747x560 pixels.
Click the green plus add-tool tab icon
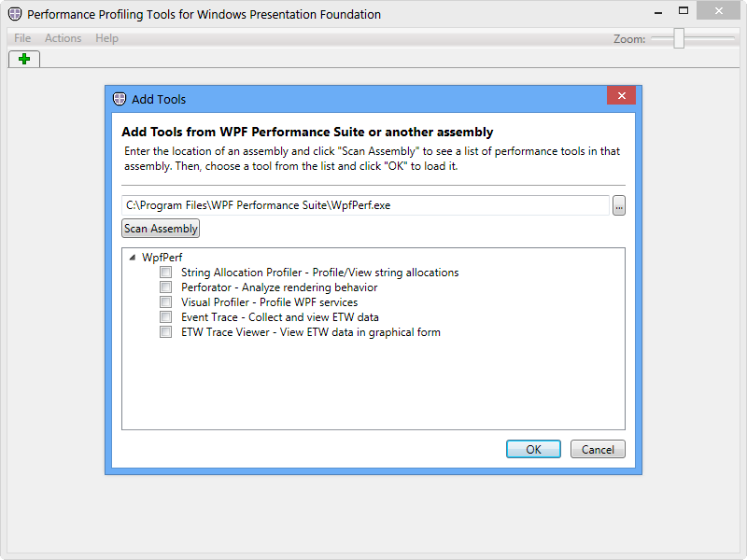click(24, 59)
